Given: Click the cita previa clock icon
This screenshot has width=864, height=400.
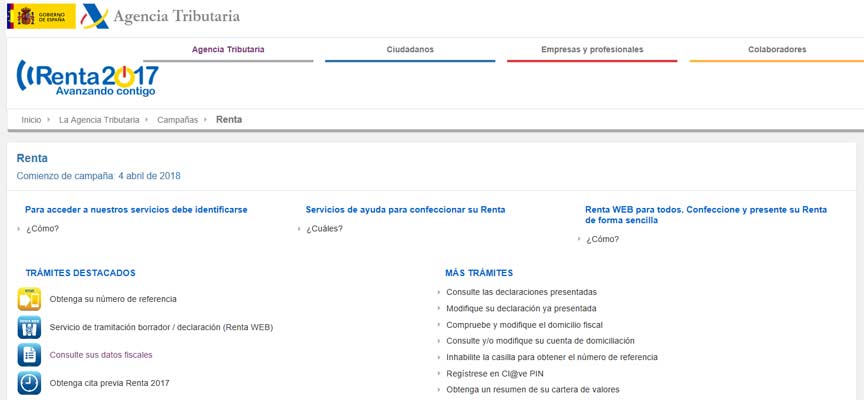Looking at the screenshot, I should pos(29,382).
